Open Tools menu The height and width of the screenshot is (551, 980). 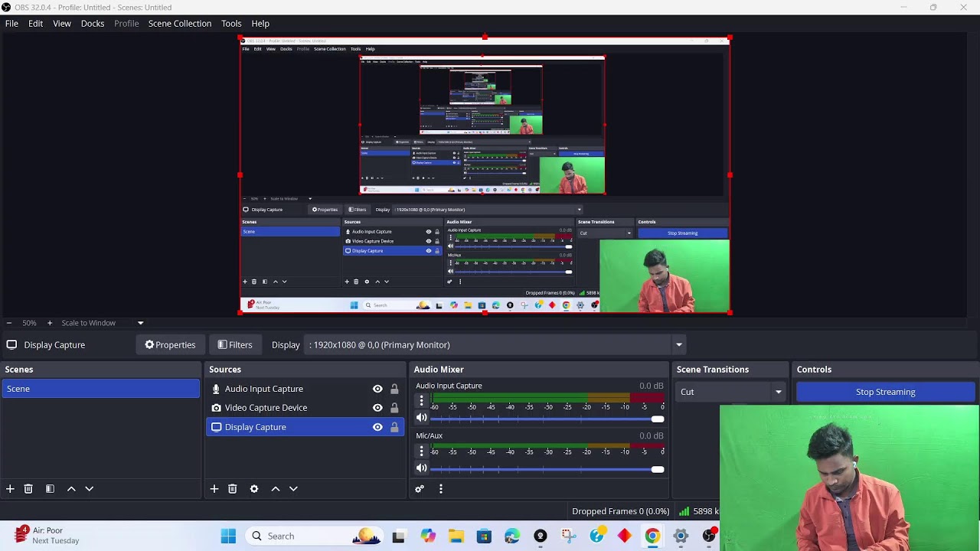(x=231, y=23)
